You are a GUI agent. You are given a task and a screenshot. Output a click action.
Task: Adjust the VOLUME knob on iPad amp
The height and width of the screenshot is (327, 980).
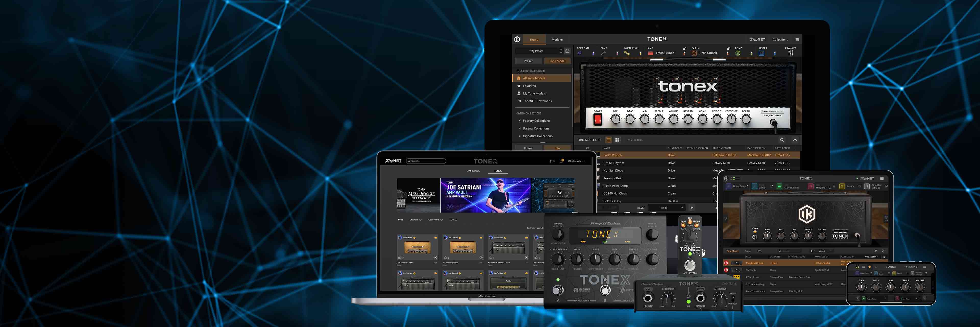(x=822, y=236)
